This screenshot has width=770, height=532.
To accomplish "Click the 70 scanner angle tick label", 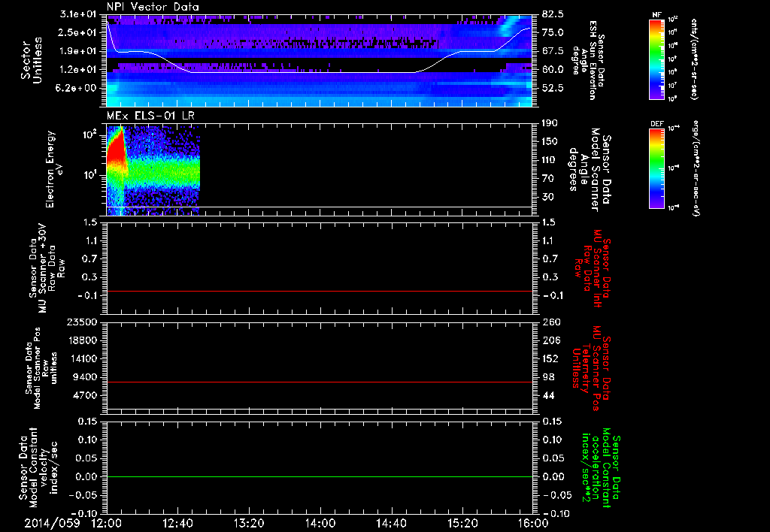I will pyautogui.click(x=547, y=179).
